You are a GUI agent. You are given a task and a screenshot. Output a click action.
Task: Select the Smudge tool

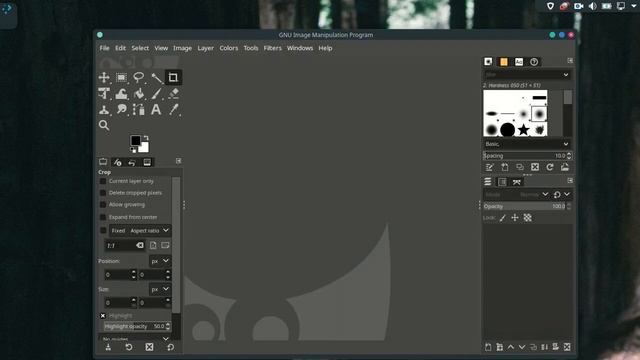(x=121, y=110)
